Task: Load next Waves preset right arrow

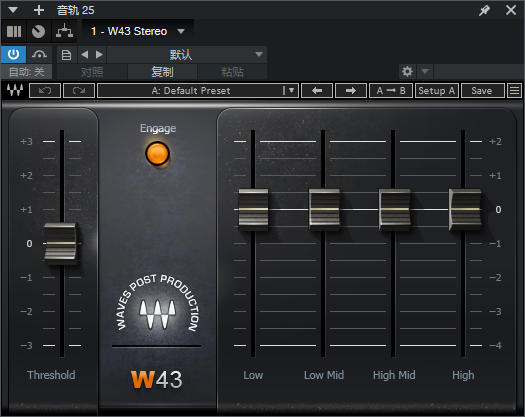Action: 351,91
